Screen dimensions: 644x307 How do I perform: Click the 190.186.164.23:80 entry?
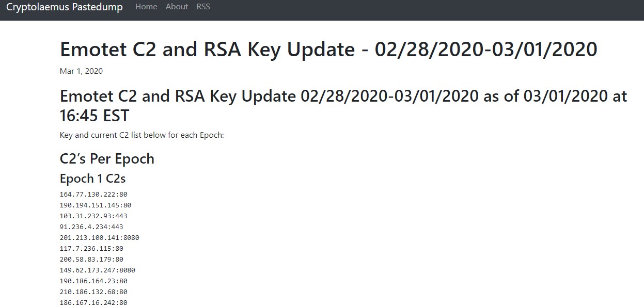93,281
